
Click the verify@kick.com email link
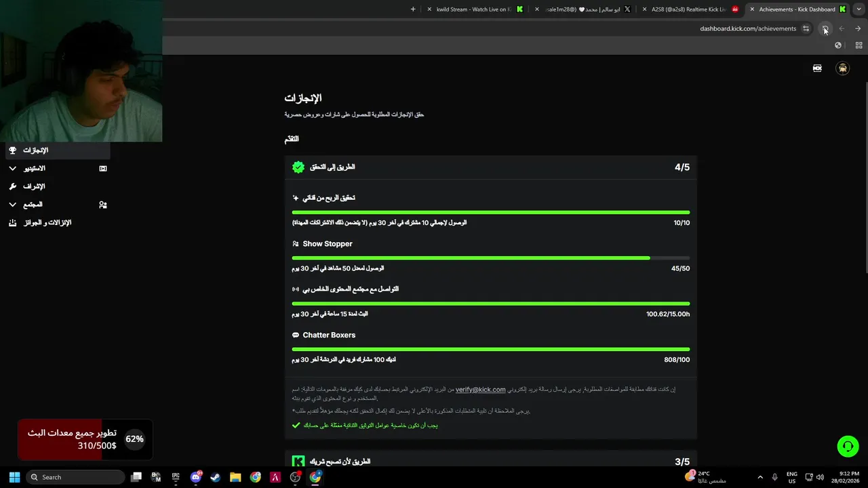tap(480, 390)
